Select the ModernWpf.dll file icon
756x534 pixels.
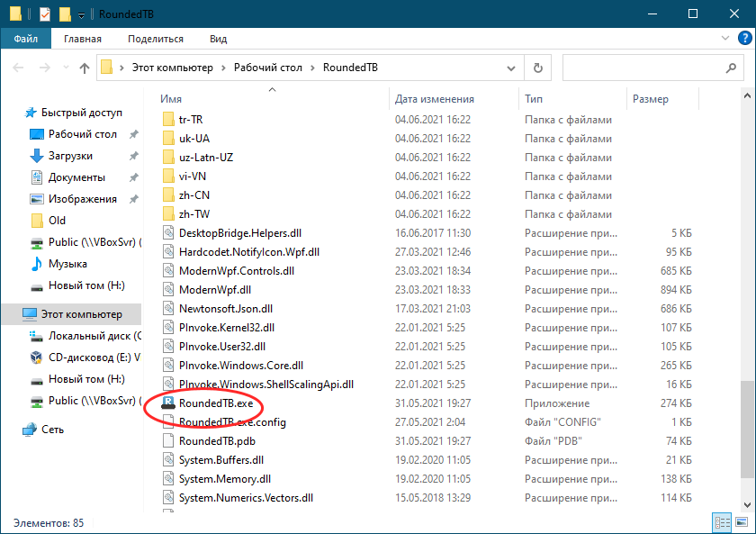pyautogui.click(x=168, y=289)
